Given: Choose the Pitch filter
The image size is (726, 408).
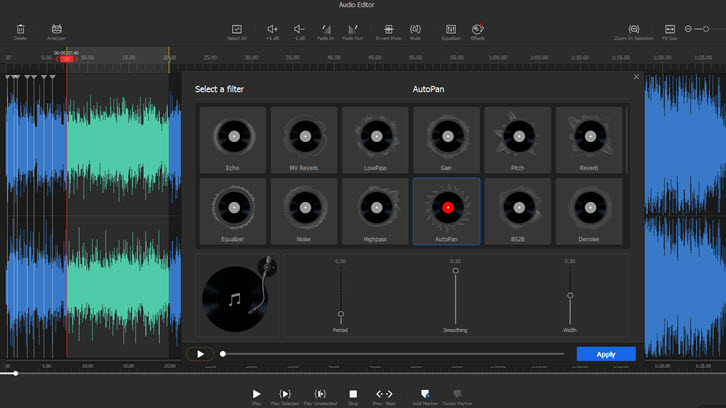Looking at the screenshot, I should pos(517,136).
